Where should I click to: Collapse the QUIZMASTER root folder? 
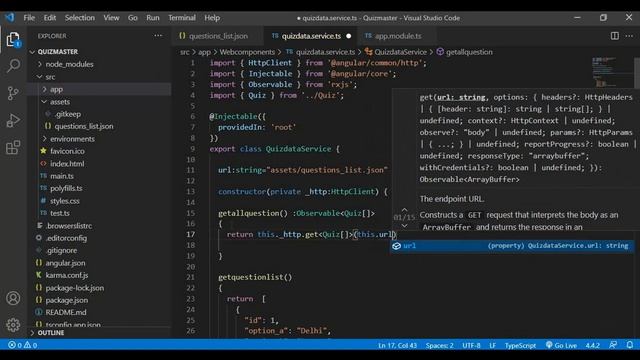pyautogui.click(x=57, y=52)
